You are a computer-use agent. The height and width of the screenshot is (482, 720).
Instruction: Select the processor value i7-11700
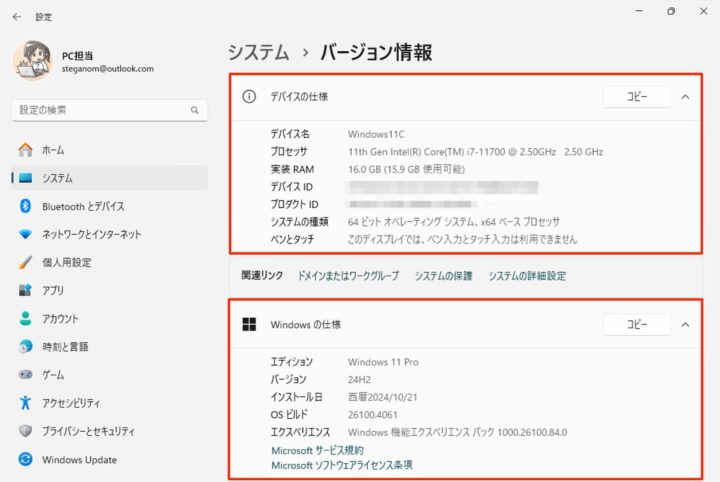[475, 151]
